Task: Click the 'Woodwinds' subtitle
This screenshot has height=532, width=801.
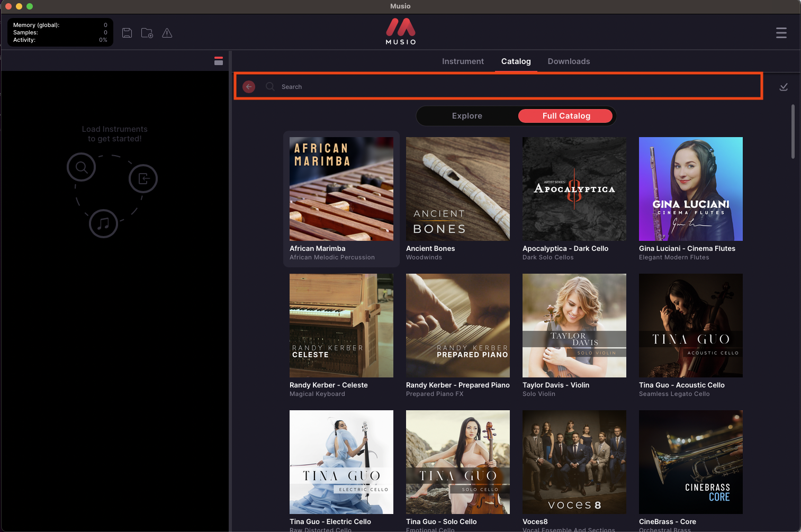Action: point(424,257)
